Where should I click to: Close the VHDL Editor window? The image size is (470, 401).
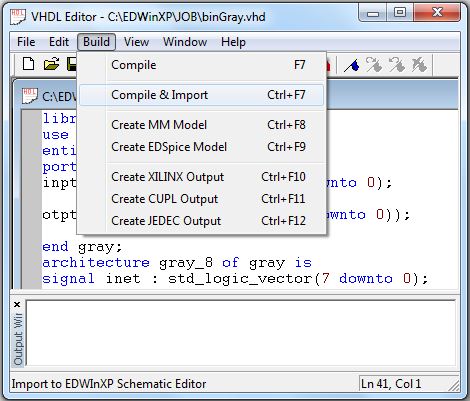pos(437,13)
